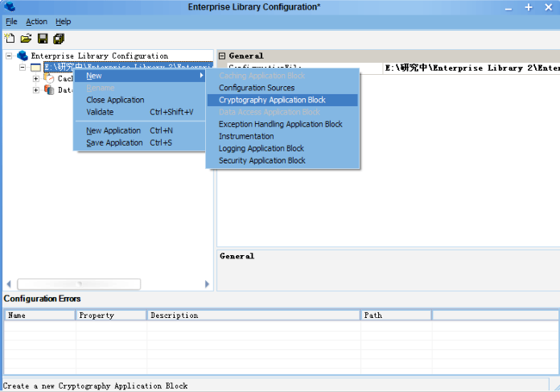Click the application node window icon
560x392 pixels.
[35, 67]
